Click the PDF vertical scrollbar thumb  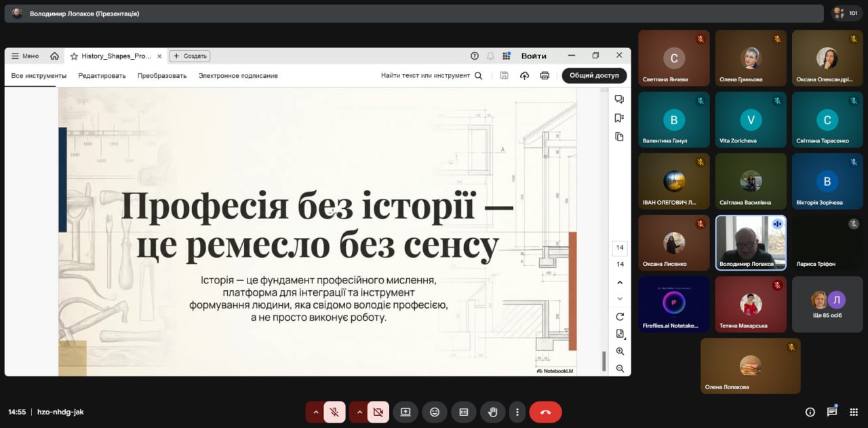[604, 361]
